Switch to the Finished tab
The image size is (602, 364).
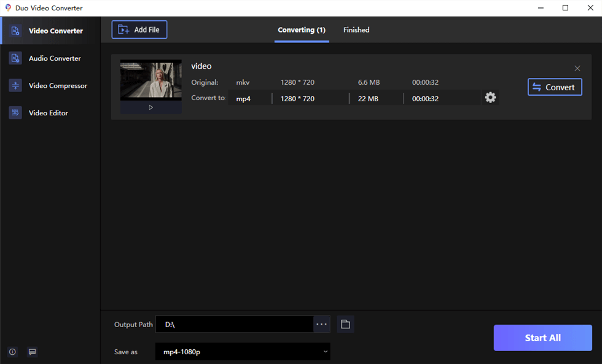click(356, 30)
